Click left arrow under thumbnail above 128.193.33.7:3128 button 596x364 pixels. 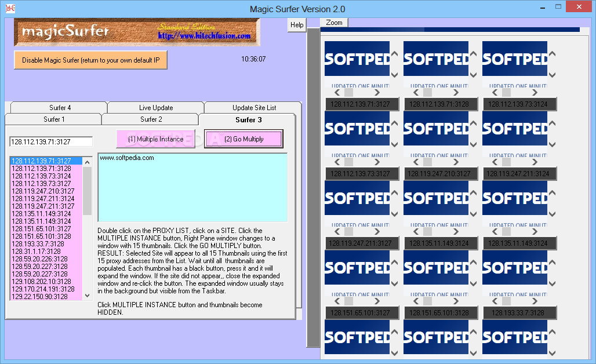coord(495,301)
